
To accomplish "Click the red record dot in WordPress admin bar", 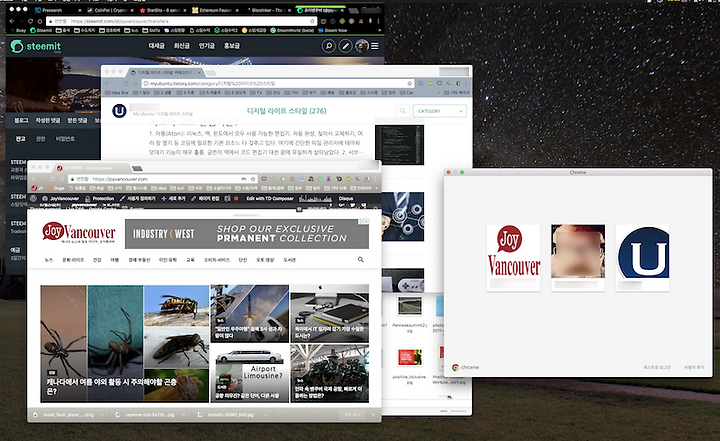I will point(236,198).
